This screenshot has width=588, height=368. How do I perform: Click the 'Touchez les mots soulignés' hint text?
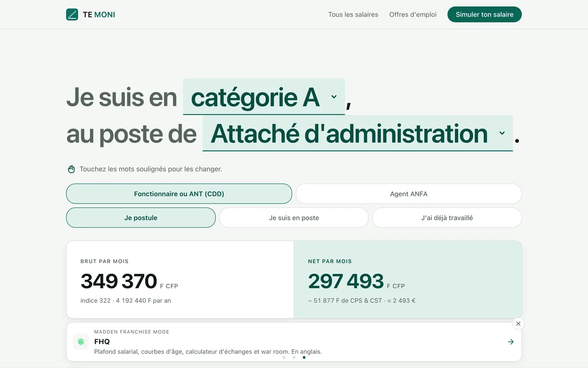151,169
